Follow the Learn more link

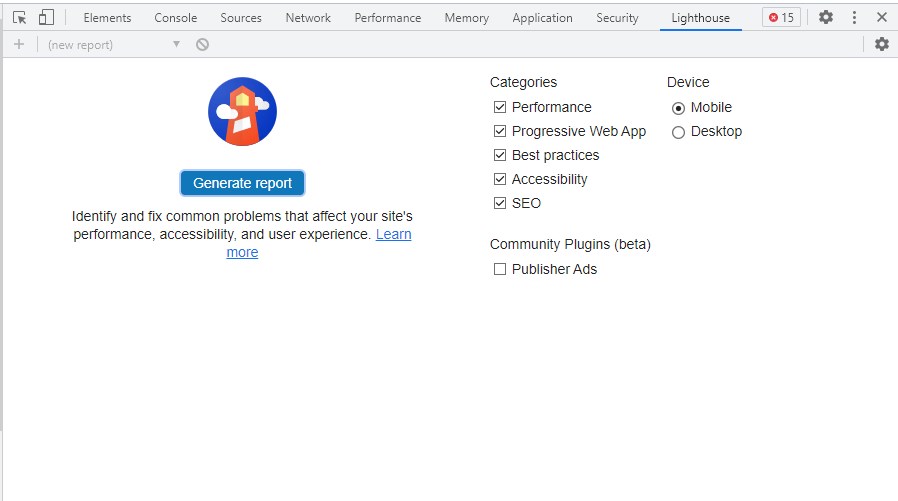click(x=393, y=234)
